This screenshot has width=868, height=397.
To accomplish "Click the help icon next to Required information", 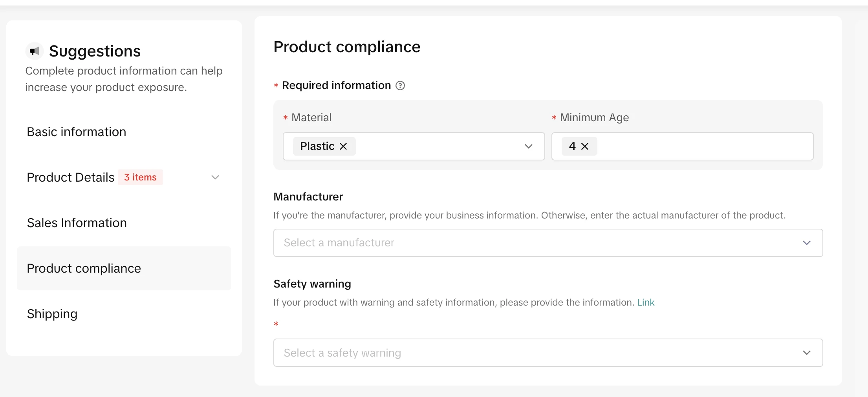I will point(400,86).
